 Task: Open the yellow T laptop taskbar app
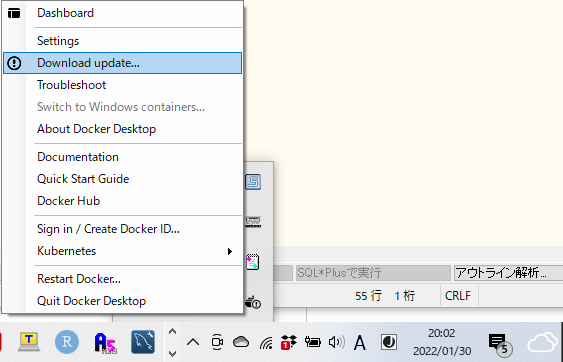point(29,342)
